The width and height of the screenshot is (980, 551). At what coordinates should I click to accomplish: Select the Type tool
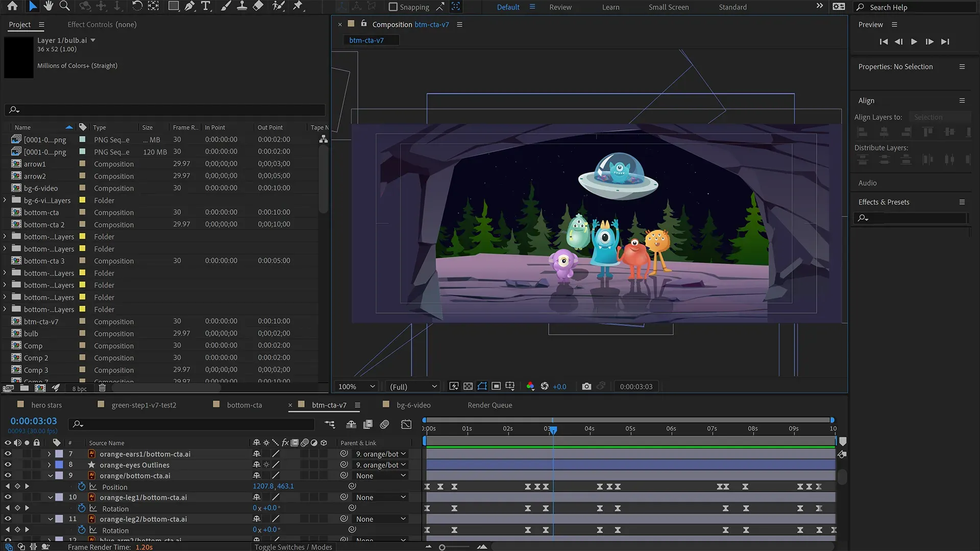[x=206, y=6]
